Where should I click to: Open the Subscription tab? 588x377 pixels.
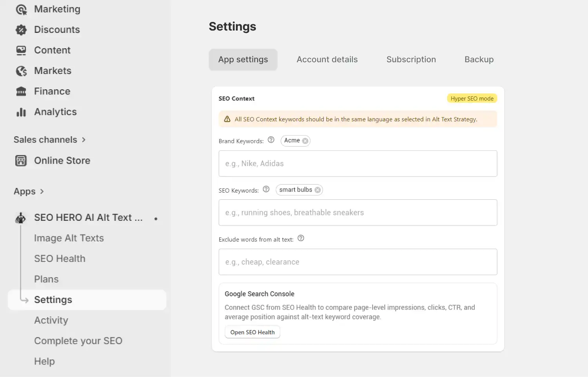(411, 60)
